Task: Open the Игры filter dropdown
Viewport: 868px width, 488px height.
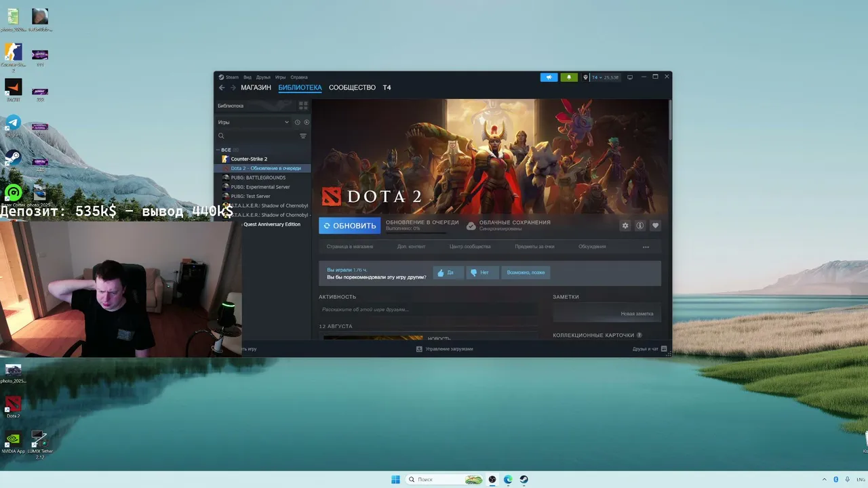Action: [254, 123]
